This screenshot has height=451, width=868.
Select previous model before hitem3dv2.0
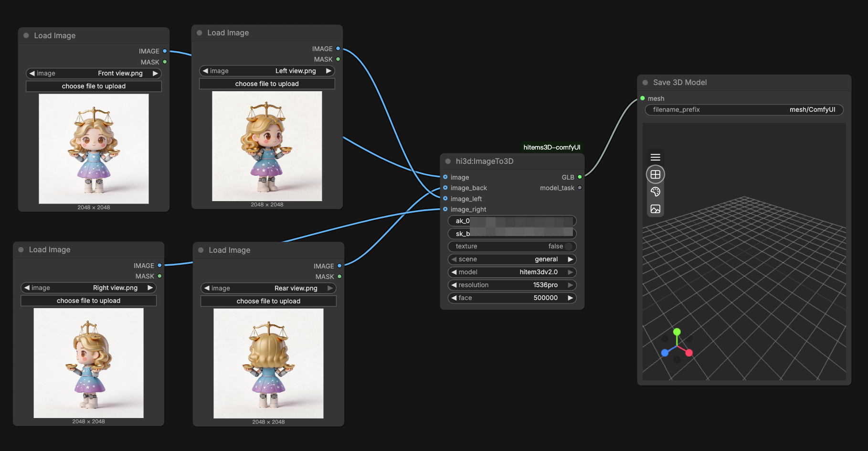(x=454, y=272)
